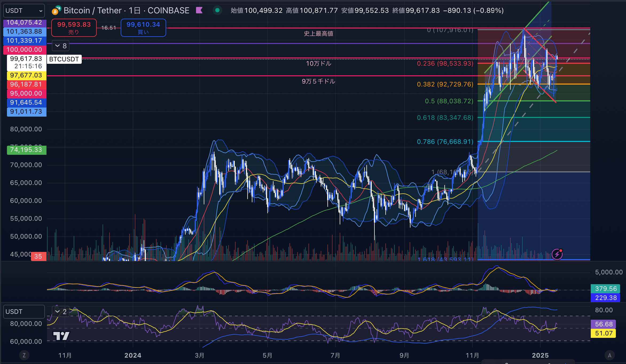Click the yellow RSI value 51.07

(x=604, y=333)
